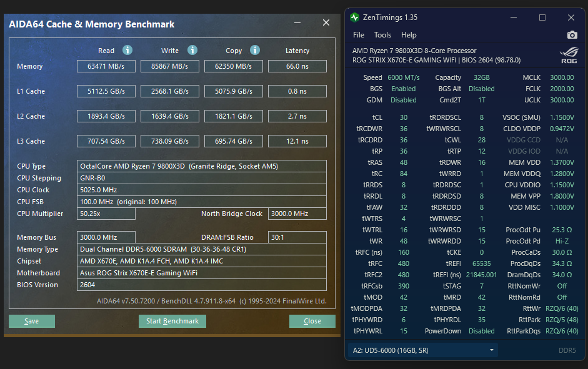Maximize the ZenTimings window

pyautogui.click(x=542, y=17)
